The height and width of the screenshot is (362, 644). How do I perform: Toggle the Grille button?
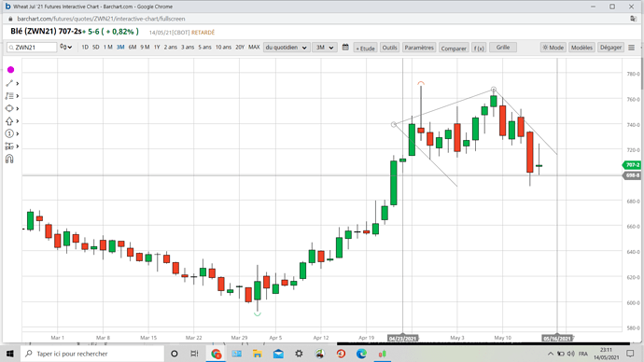click(503, 48)
